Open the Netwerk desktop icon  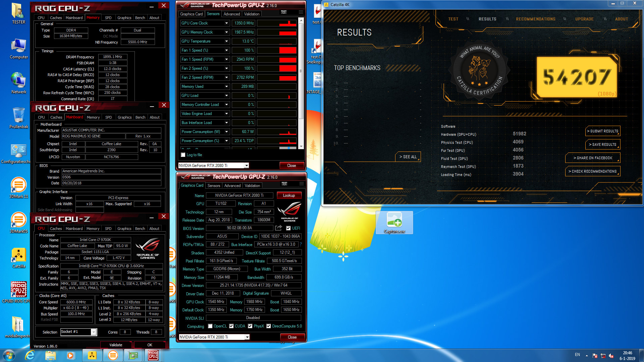coord(18,83)
